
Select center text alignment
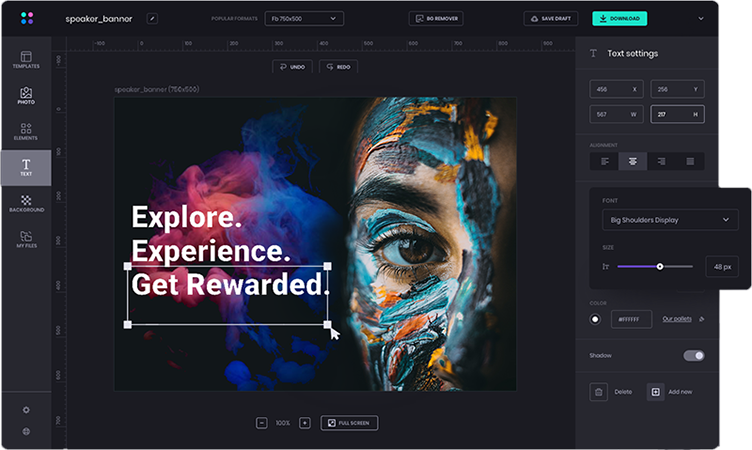click(633, 161)
